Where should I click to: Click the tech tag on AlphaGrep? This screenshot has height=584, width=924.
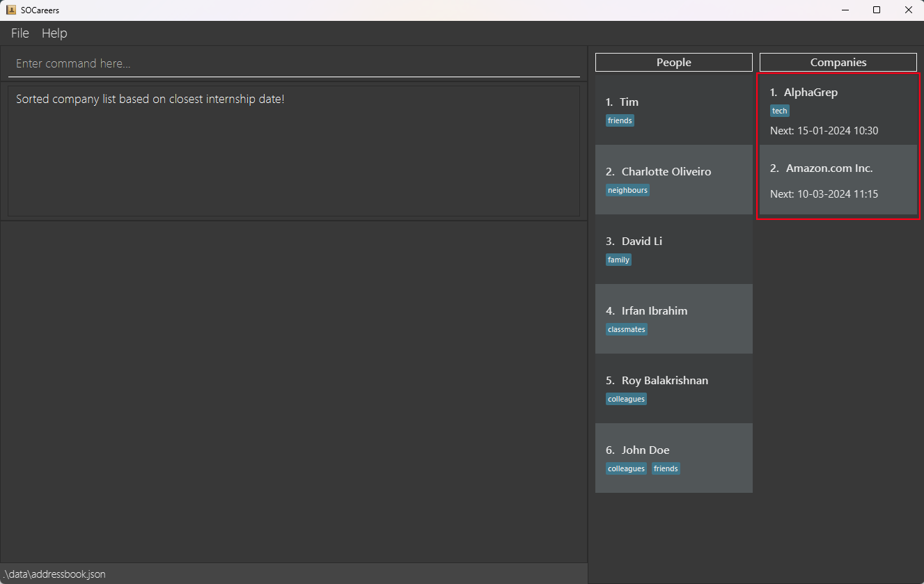click(780, 111)
